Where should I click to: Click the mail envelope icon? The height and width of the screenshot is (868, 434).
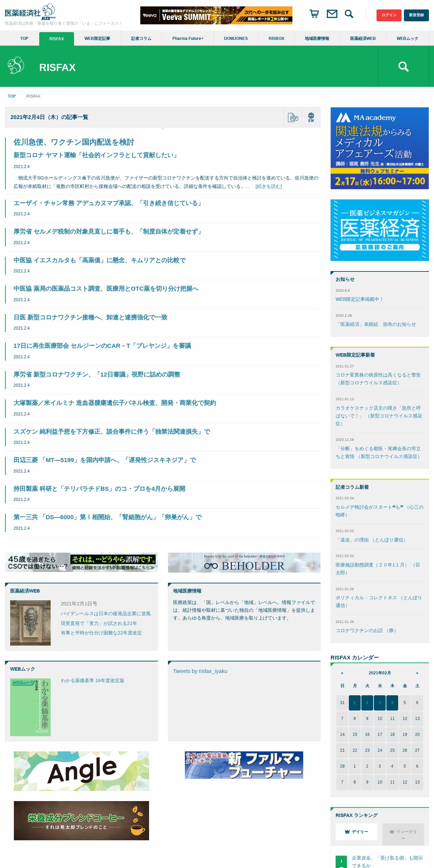[x=332, y=14]
